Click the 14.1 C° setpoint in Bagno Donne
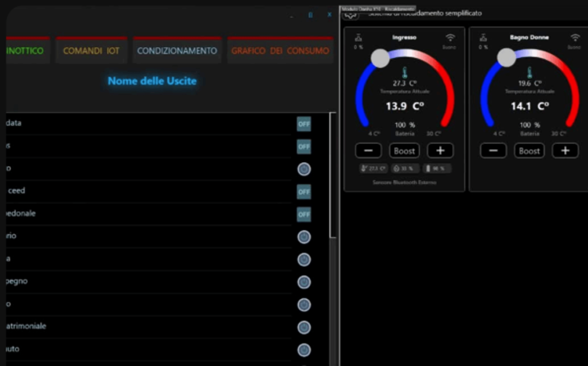The image size is (588, 366). [x=530, y=106]
